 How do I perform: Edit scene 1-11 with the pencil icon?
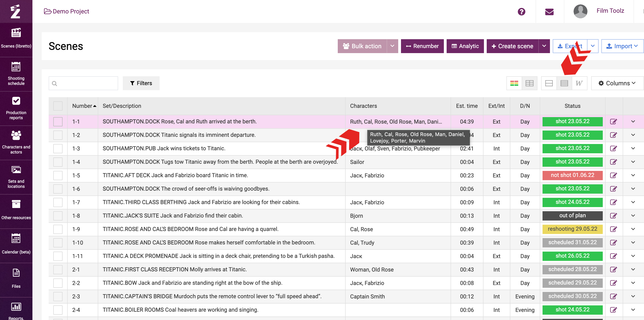(x=613, y=256)
